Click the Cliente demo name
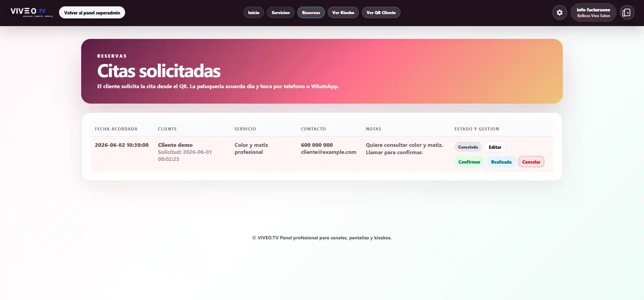 pyautogui.click(x=175, y=145)
